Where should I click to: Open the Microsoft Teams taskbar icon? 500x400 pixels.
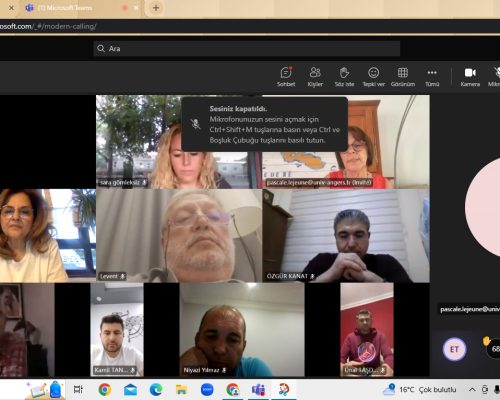tap(258, 389)
